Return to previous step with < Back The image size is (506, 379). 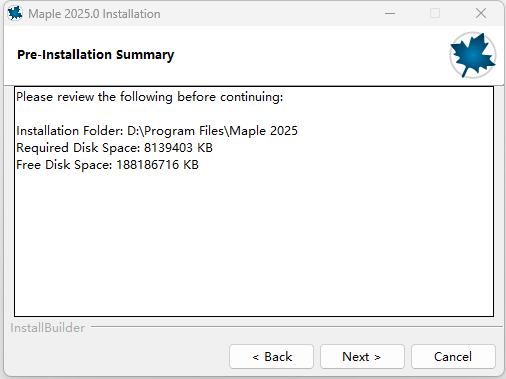click(x=271, y=357)
